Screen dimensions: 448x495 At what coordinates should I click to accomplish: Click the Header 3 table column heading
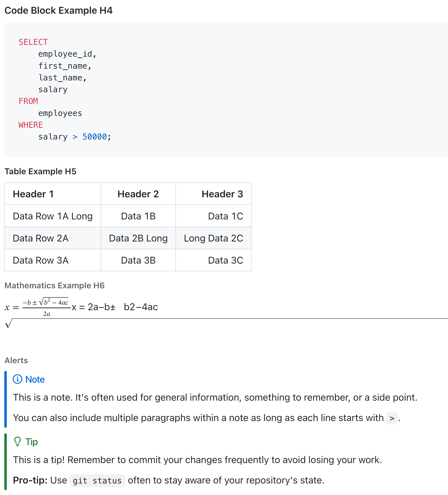point(222,194)
